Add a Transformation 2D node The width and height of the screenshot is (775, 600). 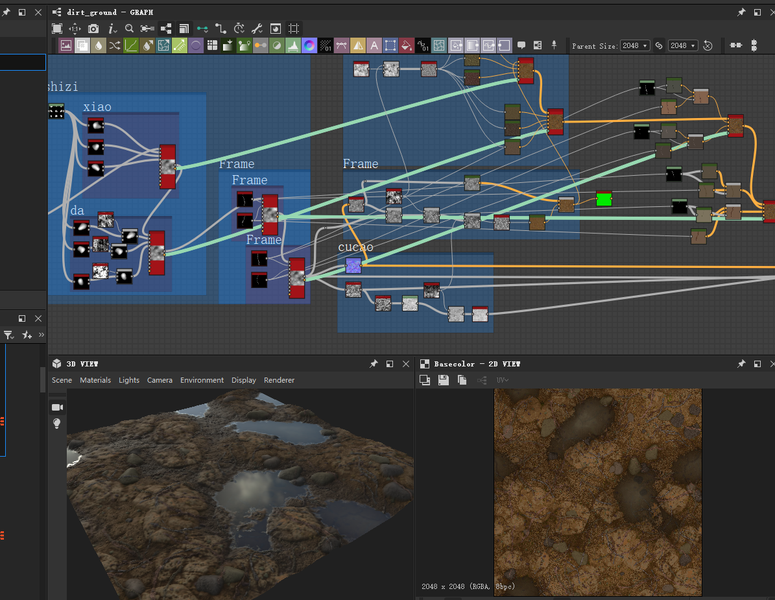pos(390,46)
